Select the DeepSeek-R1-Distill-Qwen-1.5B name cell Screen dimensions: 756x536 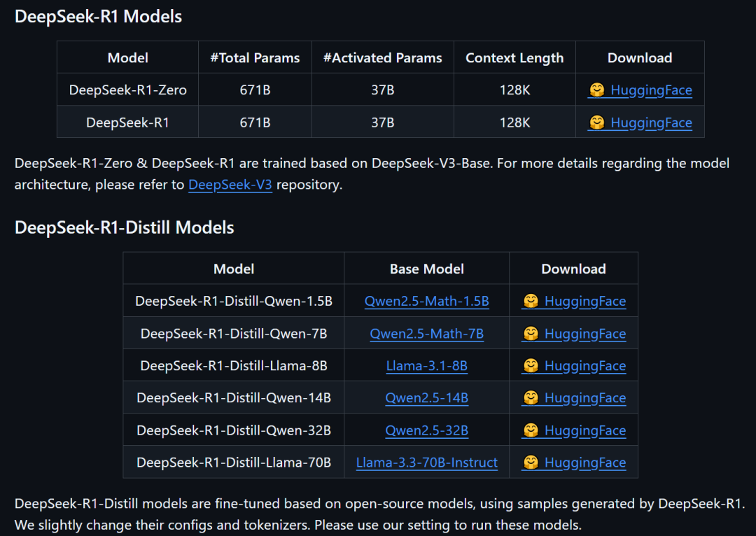pos(234,301)
